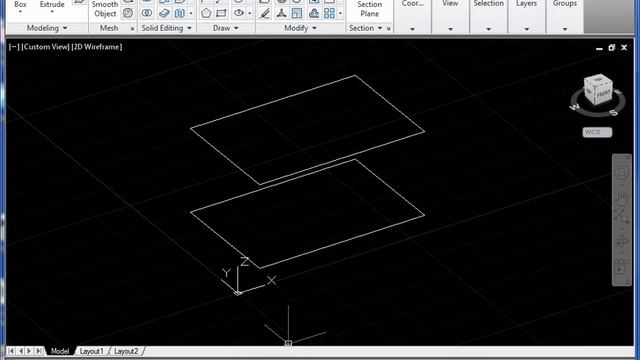
Task: Switch to the Layout1 tab
Action: click(91, 351)
